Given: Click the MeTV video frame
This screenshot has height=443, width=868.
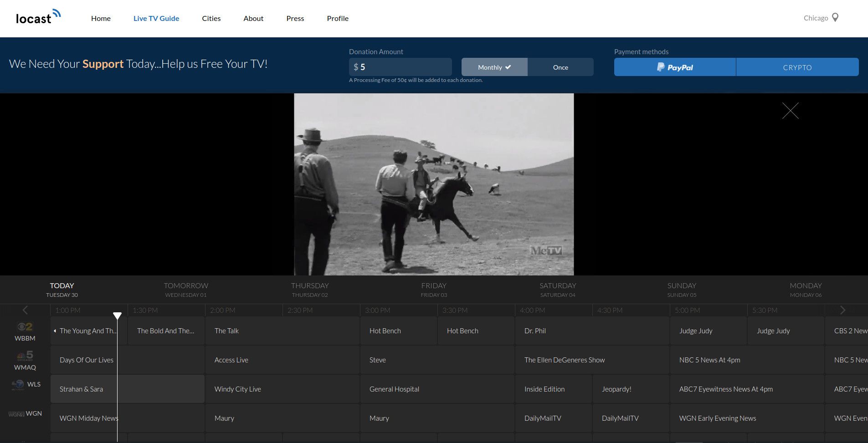Looking at the screenshot, I should (434, 184).
